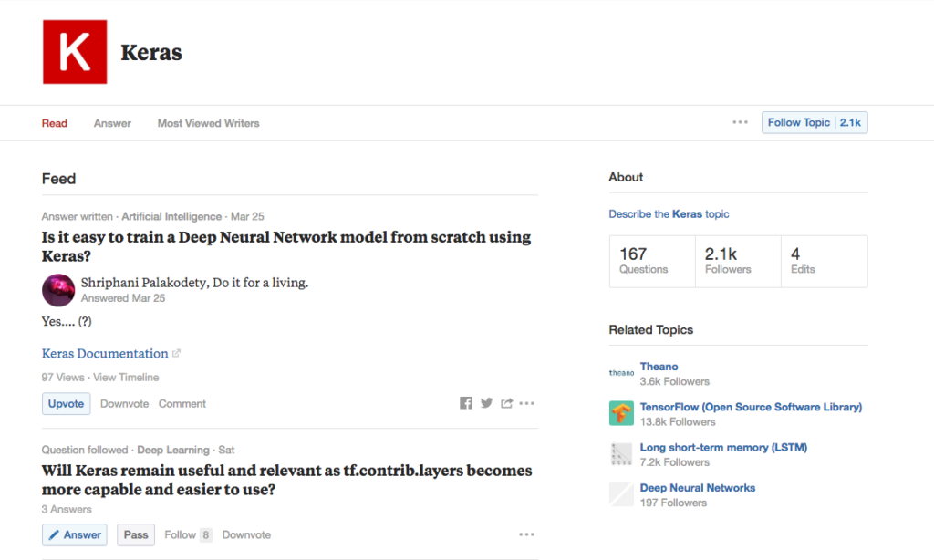Click the 97 Views text
Screen dimensions: 934x560
(x=63, y=377)
